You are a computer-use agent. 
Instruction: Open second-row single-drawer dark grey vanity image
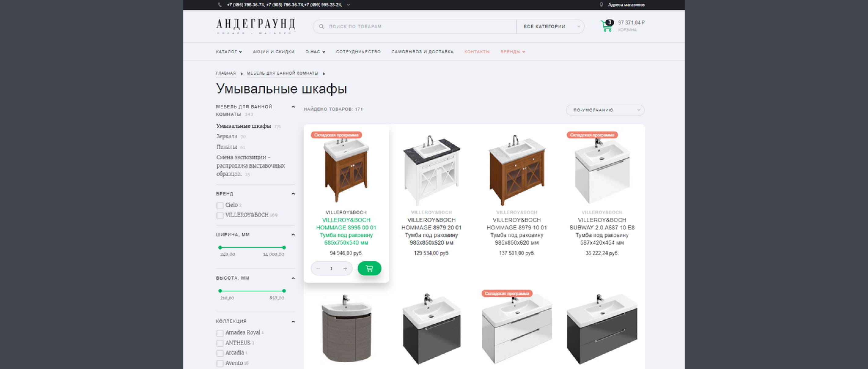431,329
